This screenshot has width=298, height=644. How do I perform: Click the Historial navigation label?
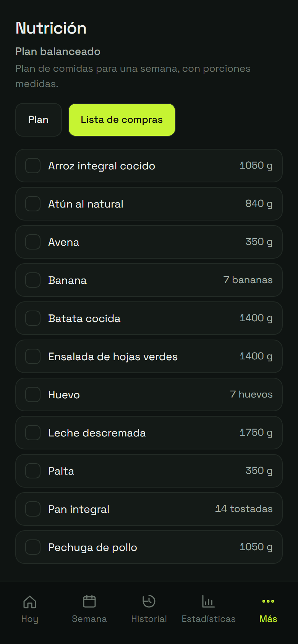tap(149, 619)
